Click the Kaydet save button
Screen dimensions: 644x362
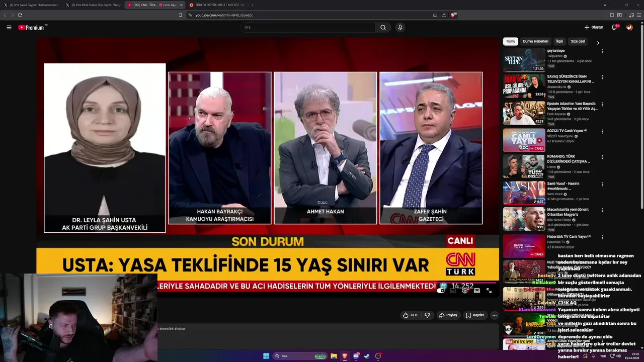(x=475, y=315)
